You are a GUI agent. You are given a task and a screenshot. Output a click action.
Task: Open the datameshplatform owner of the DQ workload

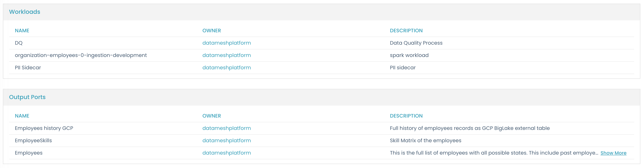pos(227,43)
